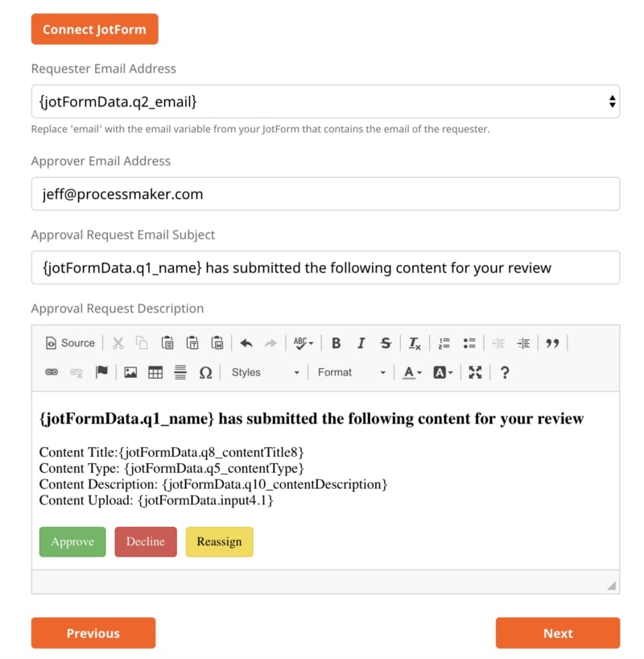
Task: Open the Format dropdown
Action: tap(352, 372)
